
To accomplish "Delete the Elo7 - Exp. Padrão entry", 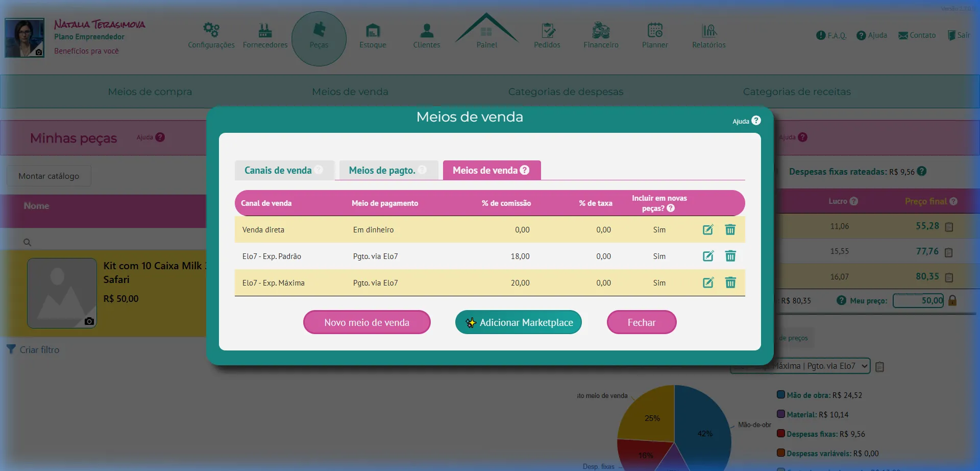I will point(730,256).
